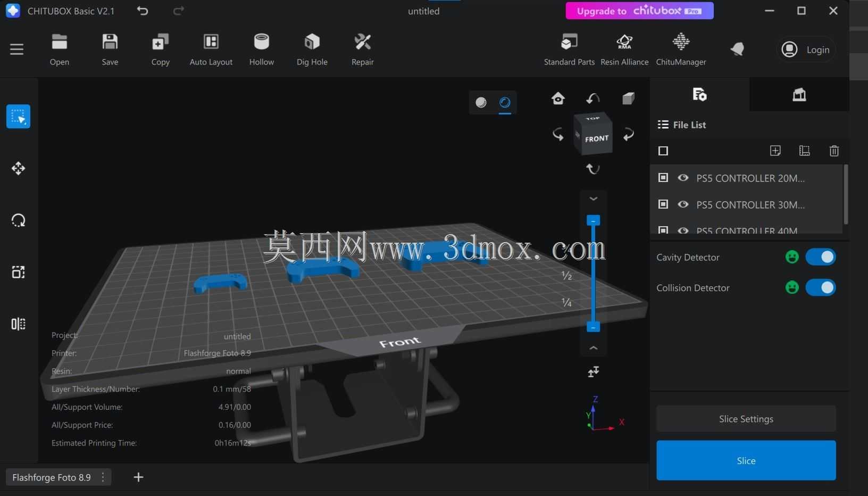The height and width of the screenshot is (496, 868).
Task: Click Cavity Detector green status face
Action: coord(792,257)
